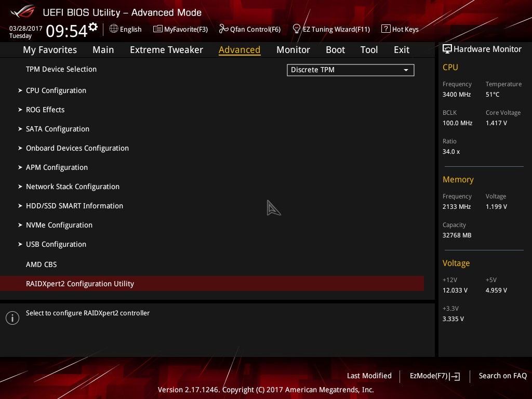Open the Boot menu
The width and height of the screenshot is (532, 399).
[x=335, y=49]
